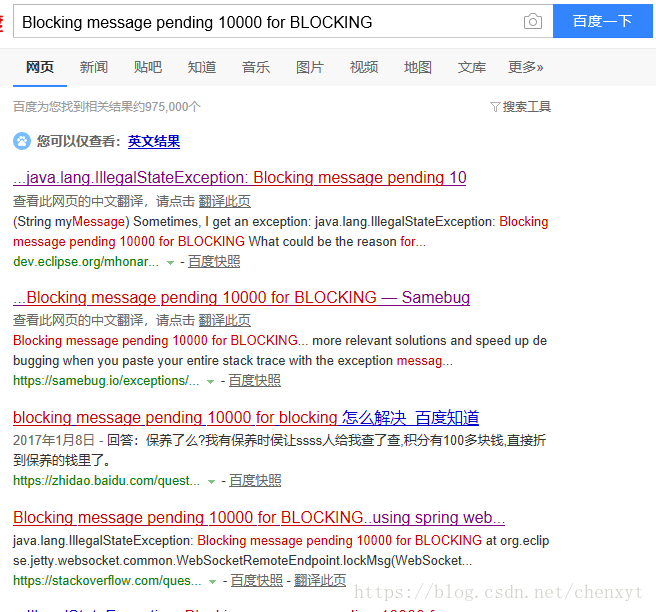Click the https://stackoverflow.com/ques... URL
Screen dimensions: 656x612
coord(107,581)
